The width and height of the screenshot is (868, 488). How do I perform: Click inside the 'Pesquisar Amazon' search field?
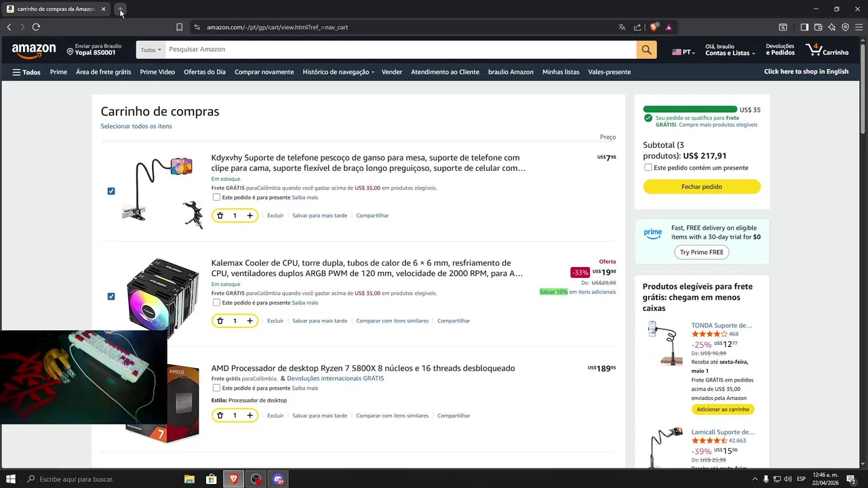point(400,49)
